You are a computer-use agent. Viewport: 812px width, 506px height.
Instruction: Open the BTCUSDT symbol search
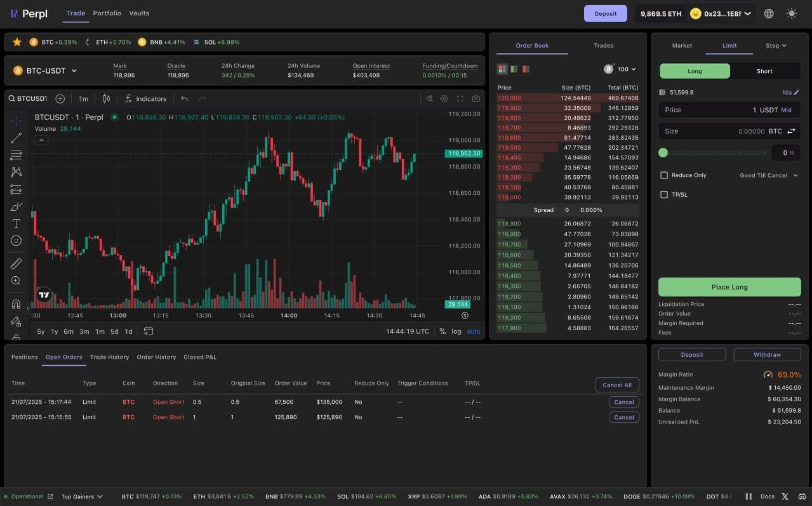click(27, 98)
